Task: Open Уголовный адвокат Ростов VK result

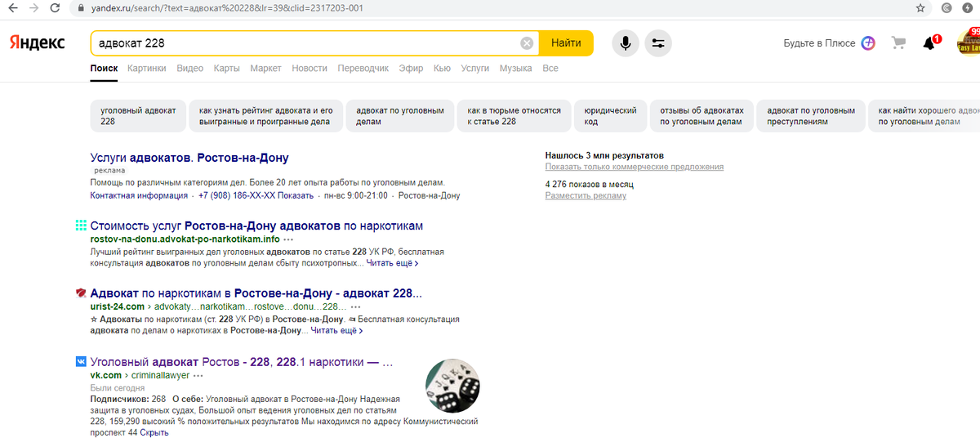Action: point(242,361)
